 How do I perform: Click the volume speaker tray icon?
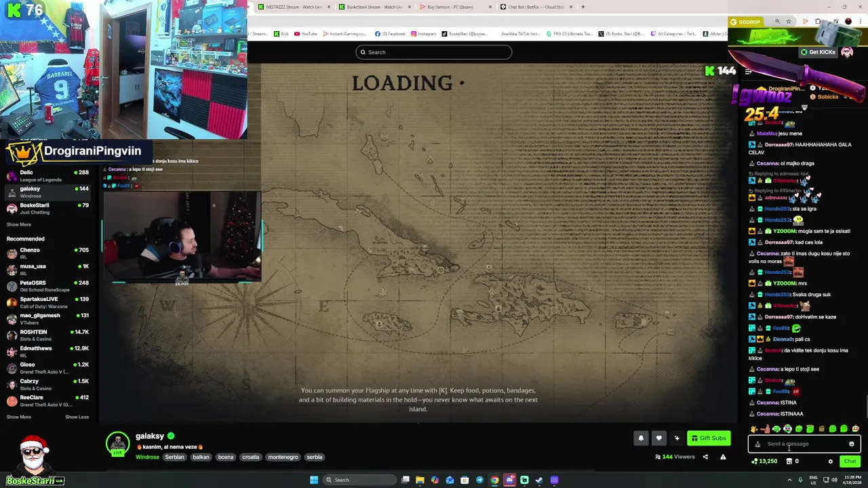(834, 480)
